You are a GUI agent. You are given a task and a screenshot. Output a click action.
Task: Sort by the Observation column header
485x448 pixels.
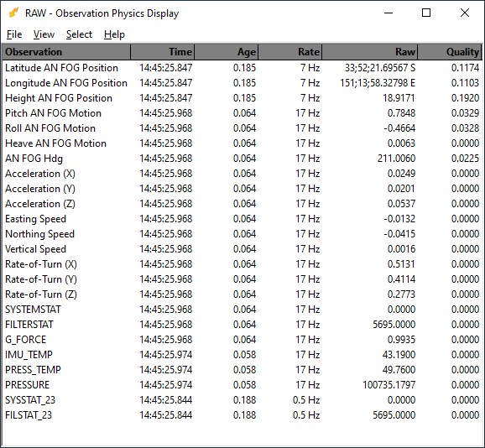pos(66,52)
